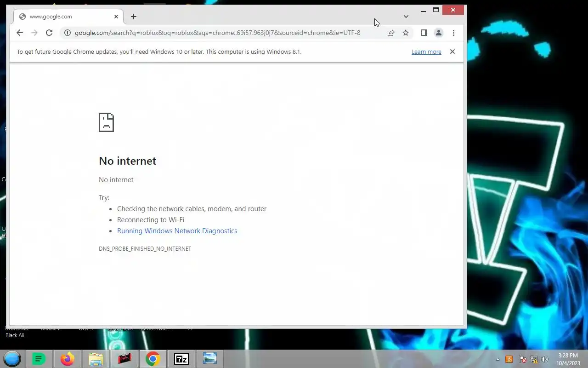
Task: Click 'Checking the network cables, modem, and router' text
Action: tap(192, 209)
